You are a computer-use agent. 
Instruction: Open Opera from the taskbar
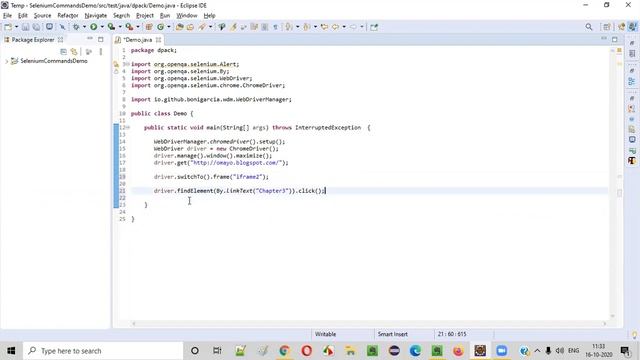[307, 351]
